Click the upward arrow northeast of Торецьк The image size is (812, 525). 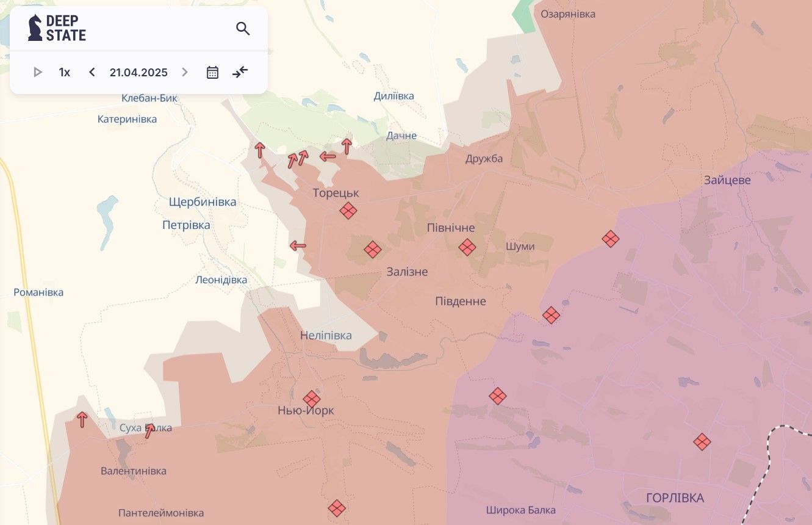(x=347, y=147)
